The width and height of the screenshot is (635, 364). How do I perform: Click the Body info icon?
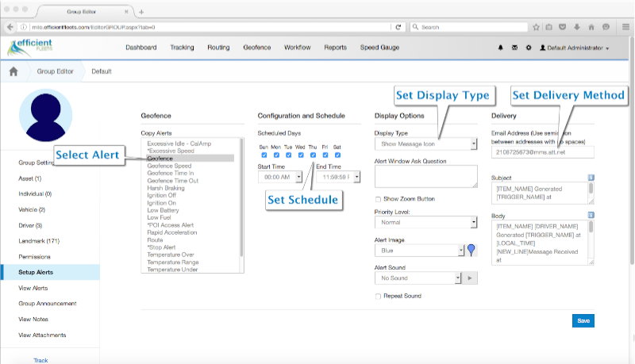591,215
